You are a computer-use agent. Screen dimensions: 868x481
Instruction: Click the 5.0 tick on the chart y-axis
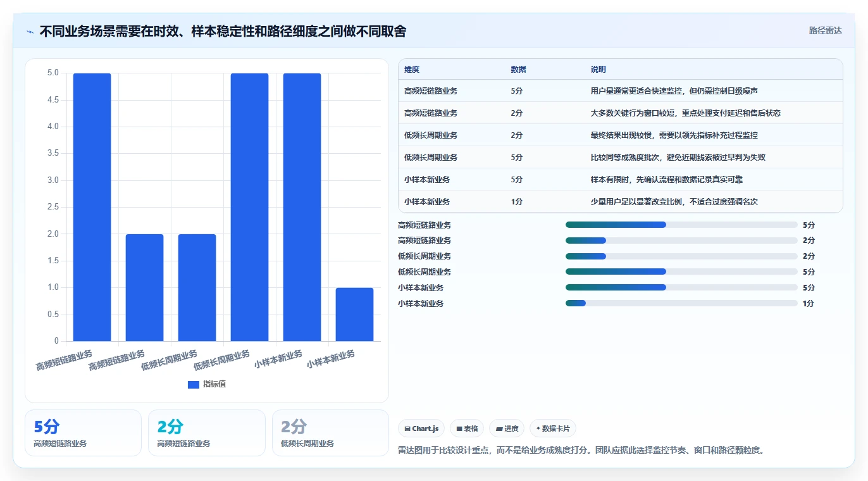(53, 73)
